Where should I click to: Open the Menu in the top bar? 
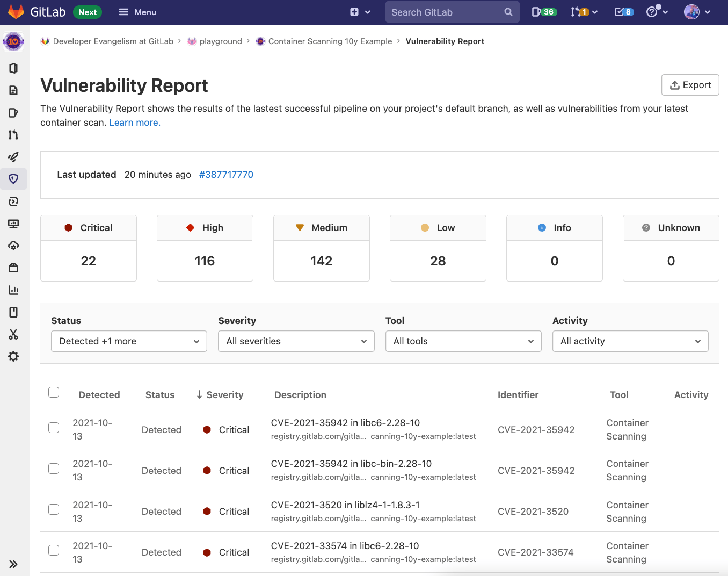tap(137, 11)
